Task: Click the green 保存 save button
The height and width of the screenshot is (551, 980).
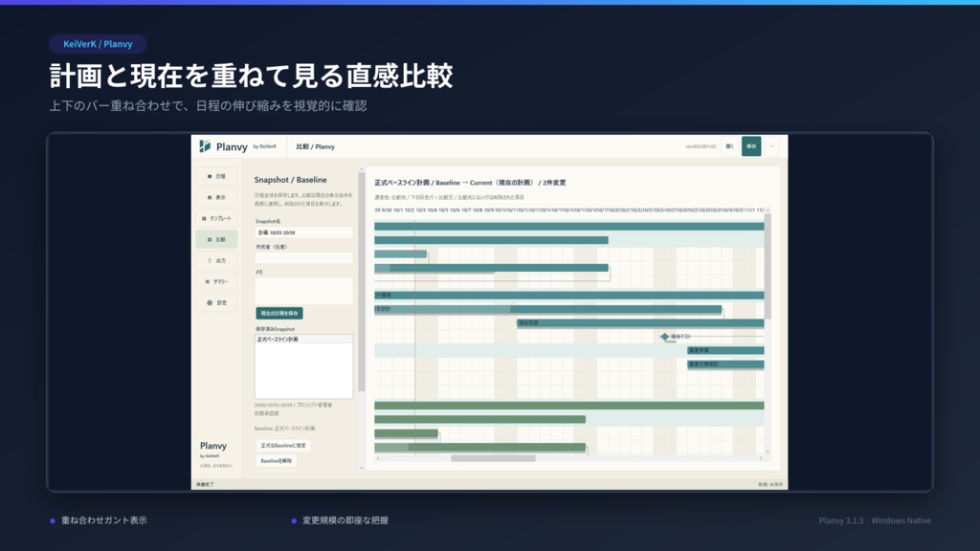Action: (x=751, y=146)
